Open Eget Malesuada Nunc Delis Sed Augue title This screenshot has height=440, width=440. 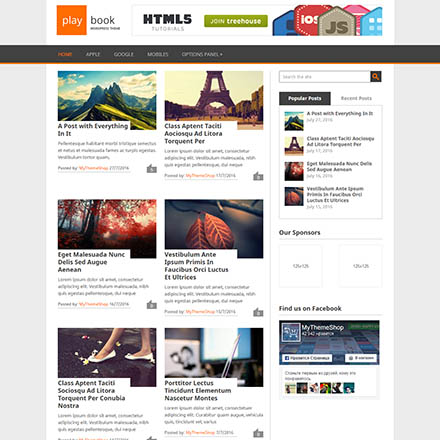[91, 262]
